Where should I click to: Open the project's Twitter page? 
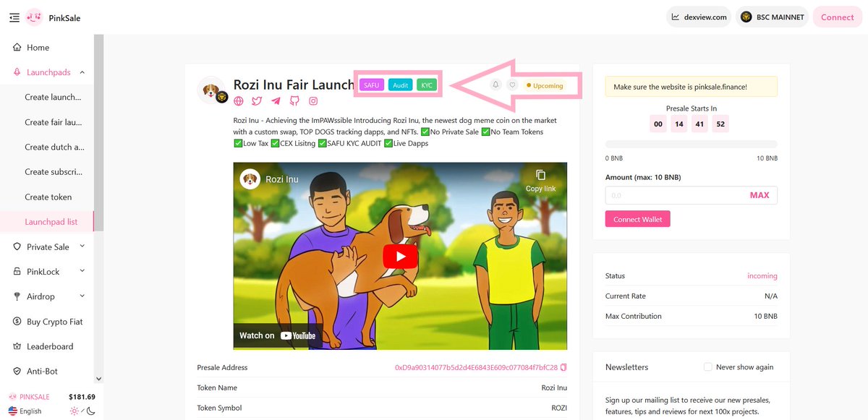pyautogui.click(x=258, y=100)
